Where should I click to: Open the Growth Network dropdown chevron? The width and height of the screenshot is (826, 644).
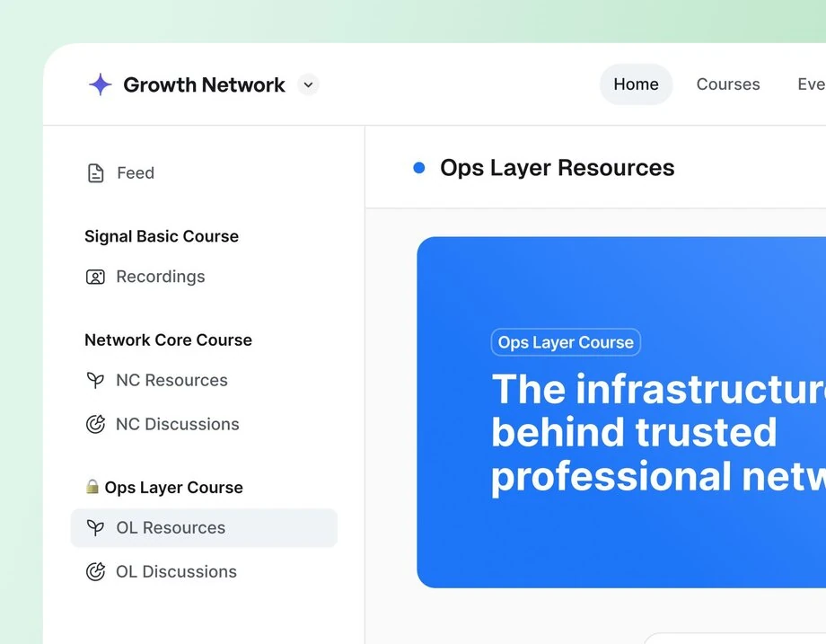(308, 84)
